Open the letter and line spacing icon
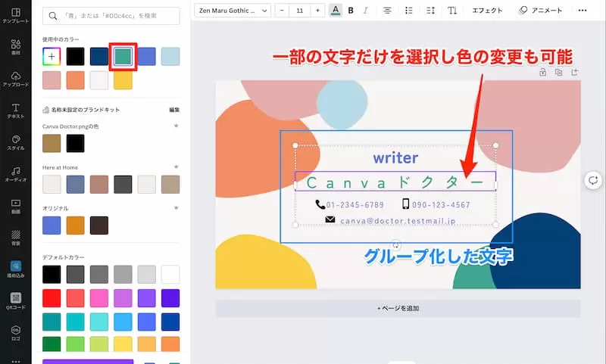This screenshot has width=606, height=364. click(430, 11)
